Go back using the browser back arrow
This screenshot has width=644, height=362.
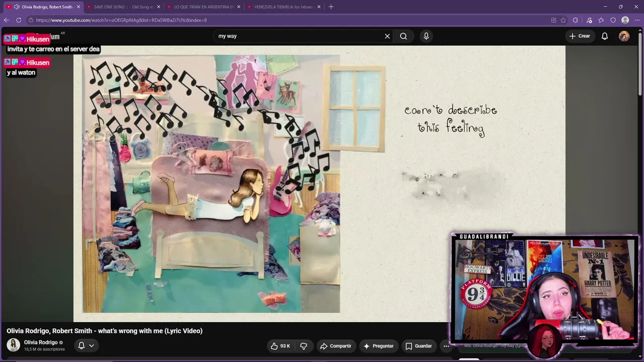click(x=7, y=20)
